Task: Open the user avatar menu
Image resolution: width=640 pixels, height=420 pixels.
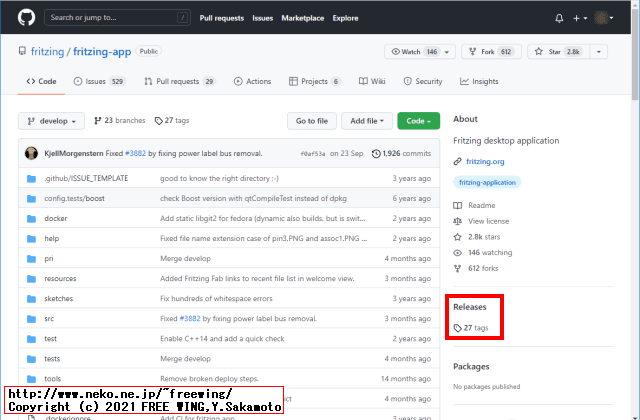Action: tap(604, 18)
